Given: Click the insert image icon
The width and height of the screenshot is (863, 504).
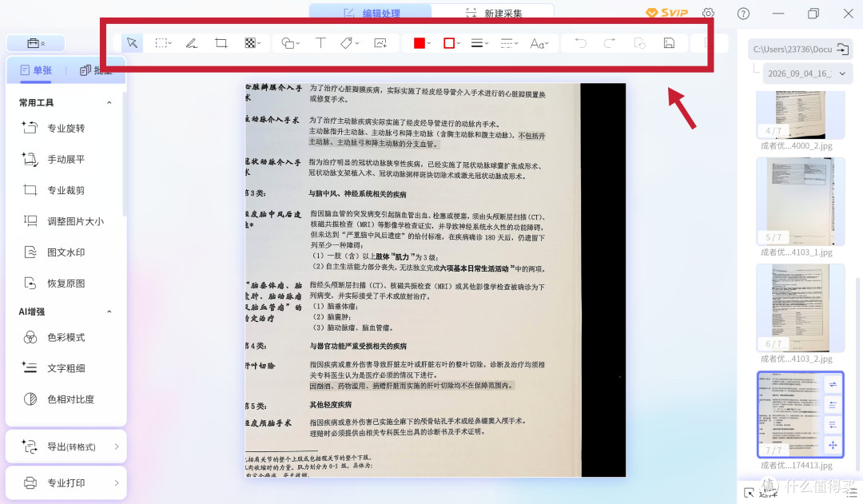Looking at the screenshot, I should 380,43.
